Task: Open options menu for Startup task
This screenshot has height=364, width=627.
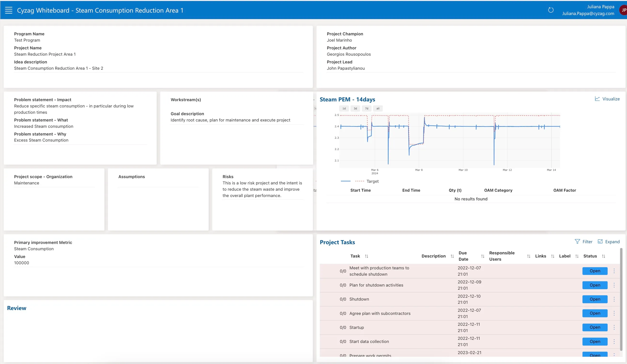Action: [x=614, y=327]
